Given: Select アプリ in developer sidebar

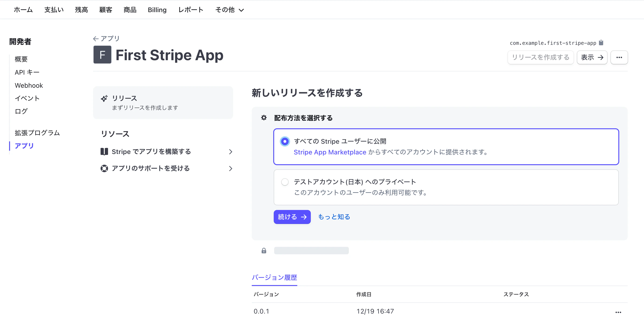Looking at the screenshot, I should pyautogui.click(x=24, y=146).
